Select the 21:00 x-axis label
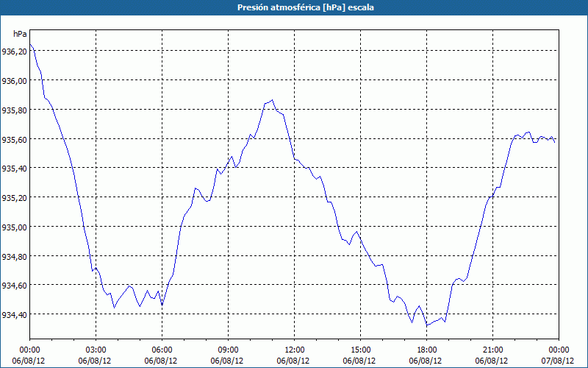Viewport: 588px width, 368px height. [x=492, y=350]
